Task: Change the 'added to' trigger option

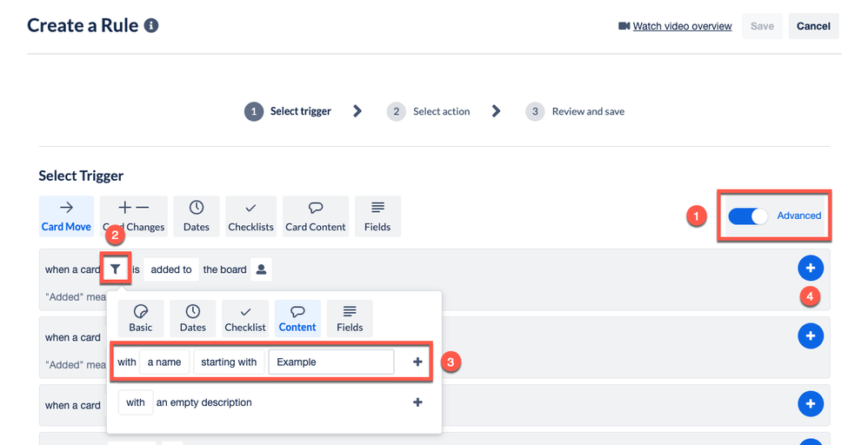Action: click(171, 269)
